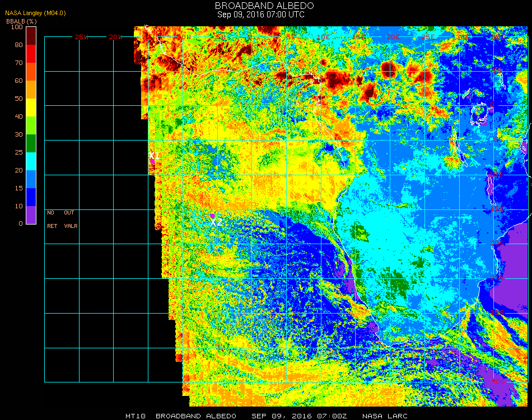Click the '35S' latitude label
Image resolution: width=532 pixels, height=420 pixels.
498,347
